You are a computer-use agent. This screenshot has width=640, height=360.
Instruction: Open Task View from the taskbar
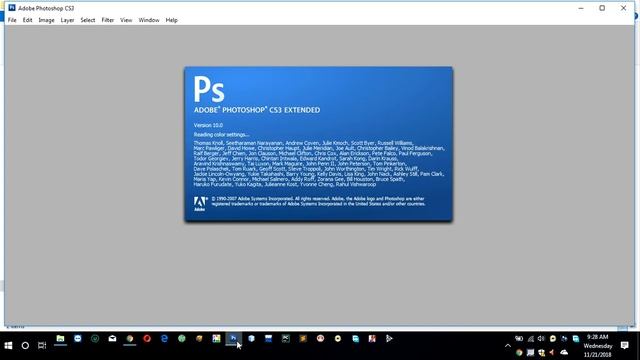point(42,345)
